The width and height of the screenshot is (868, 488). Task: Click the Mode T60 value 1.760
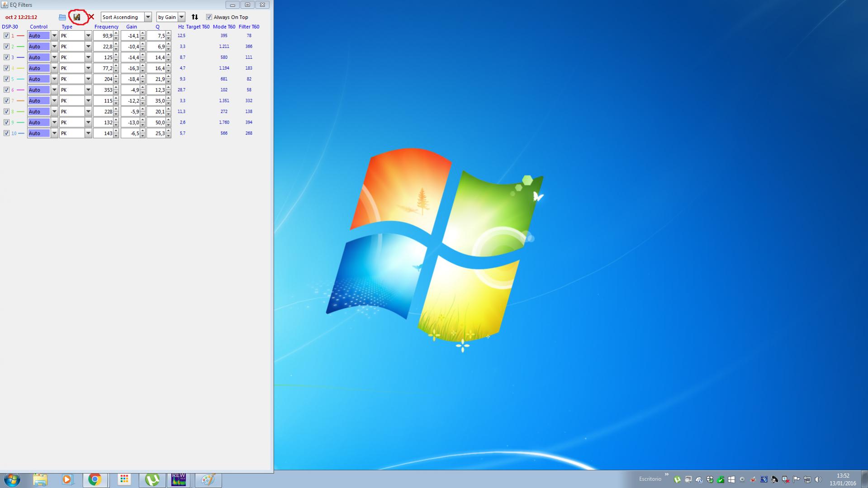224,123
